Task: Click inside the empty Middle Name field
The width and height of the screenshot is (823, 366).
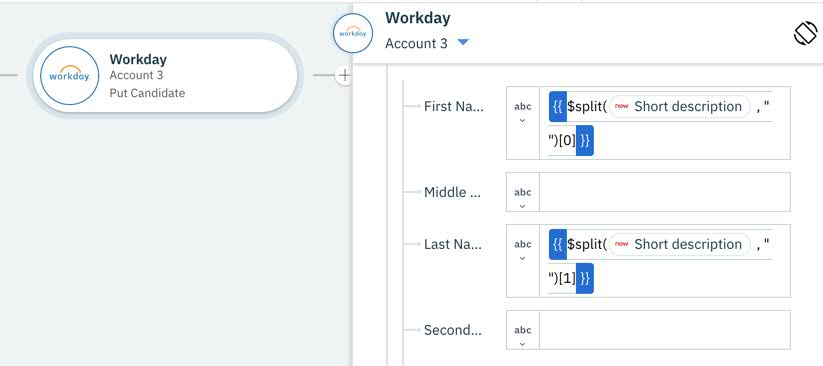Action: point(664,192)
